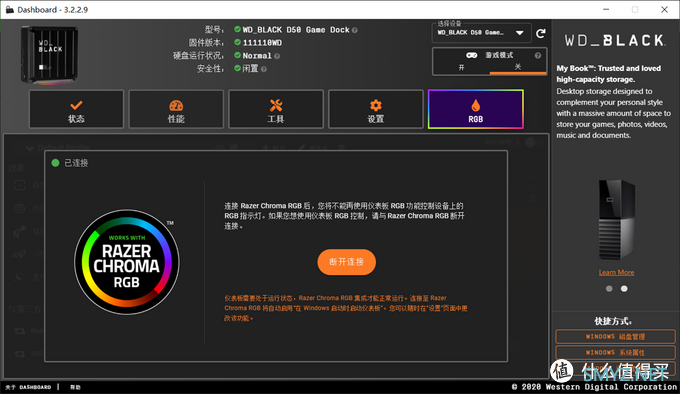Select the second carousel dot indicator
Image resolution: width=680 pixels, height=394 pixels.
[x=624, y=289]
